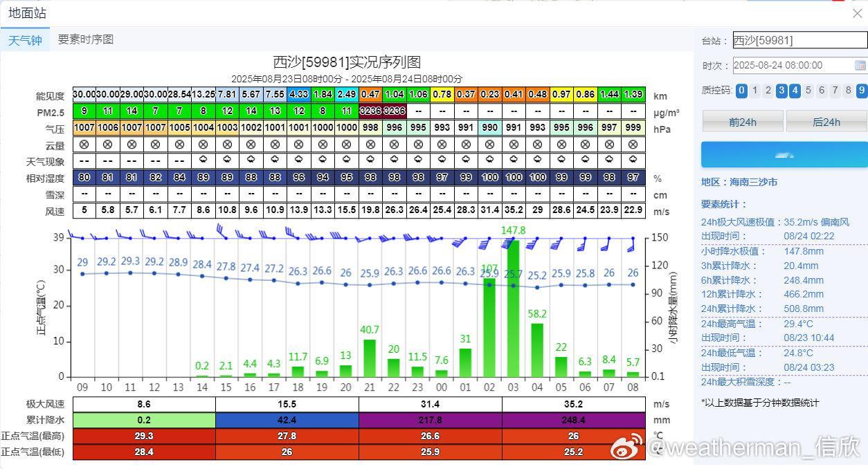Select the 天气现象 row label
868x469 pixels.
pyautogui.click(x=46, y=162)
